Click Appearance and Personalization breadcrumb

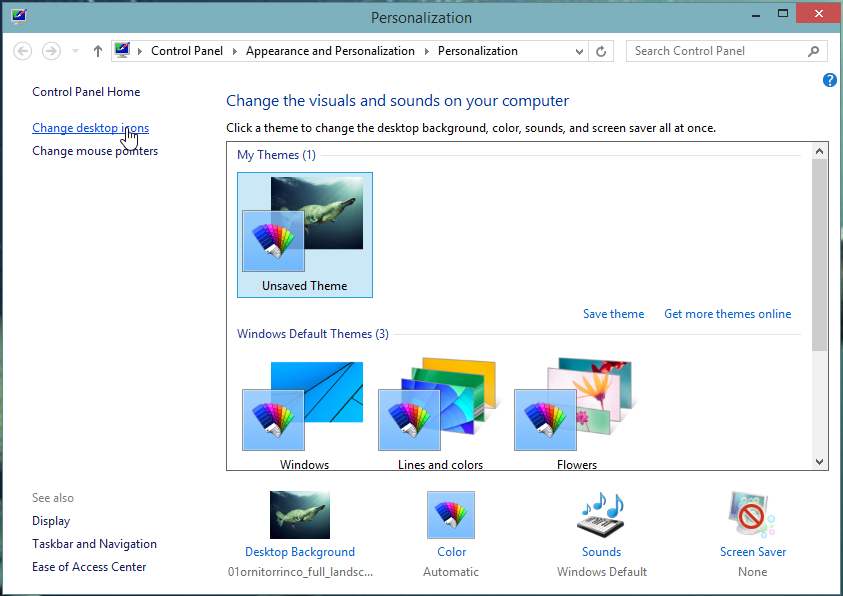(330, 51)
